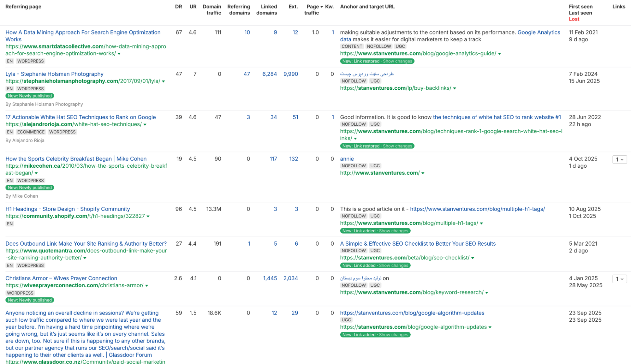Image resolution: width=631 pixels, height=364 pixels.
Task: Click the ECOMMERCE tag on the Alejandro Rioja row
Action: click(x=31, y=132)
